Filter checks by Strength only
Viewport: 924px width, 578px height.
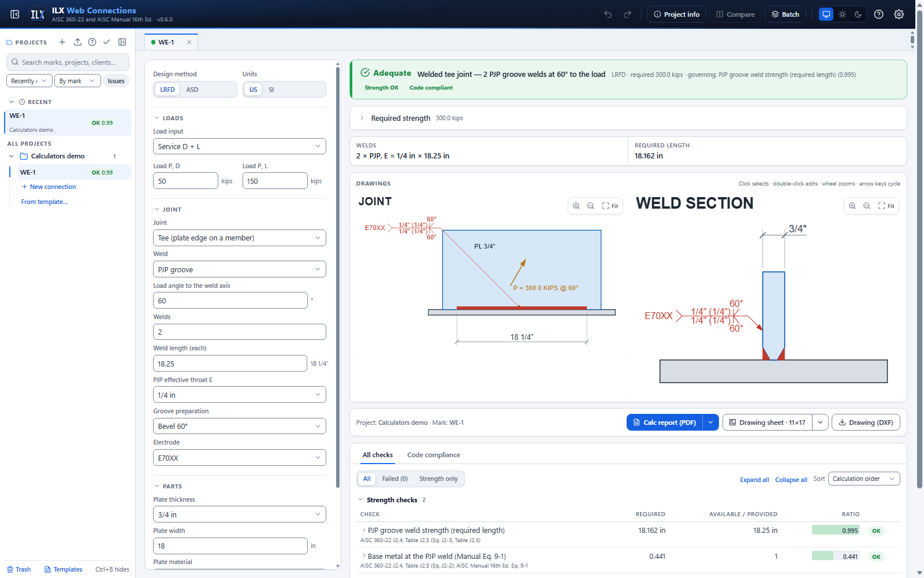438,479
